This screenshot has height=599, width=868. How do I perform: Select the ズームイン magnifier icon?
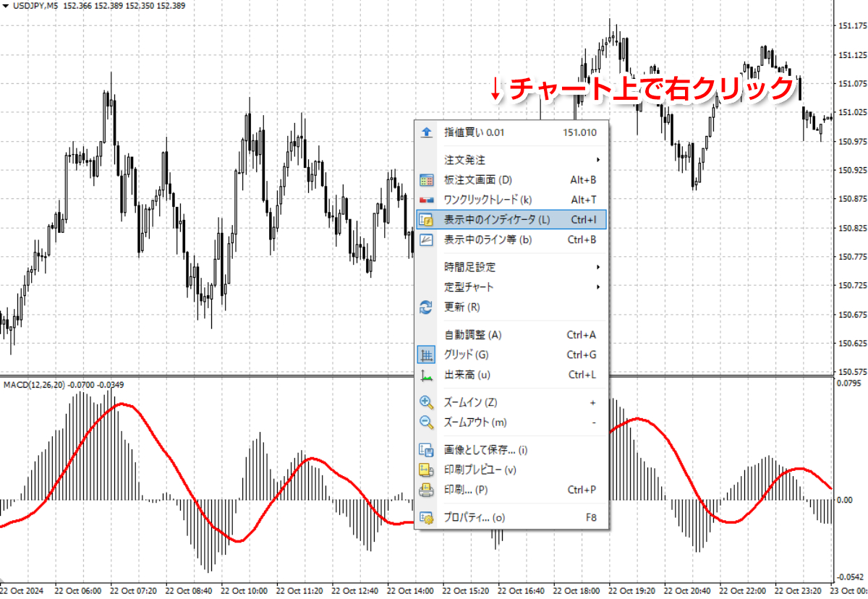(x=426, y=402)
